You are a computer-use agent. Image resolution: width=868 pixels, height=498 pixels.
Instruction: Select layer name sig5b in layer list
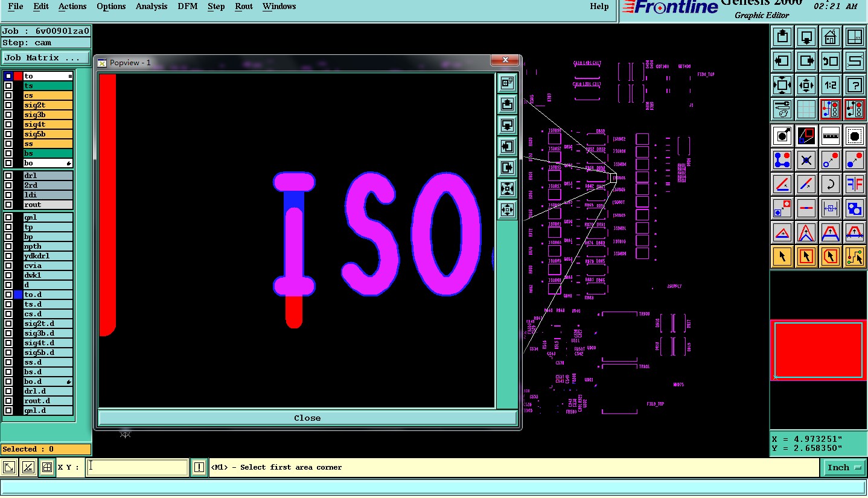(48, 134)
